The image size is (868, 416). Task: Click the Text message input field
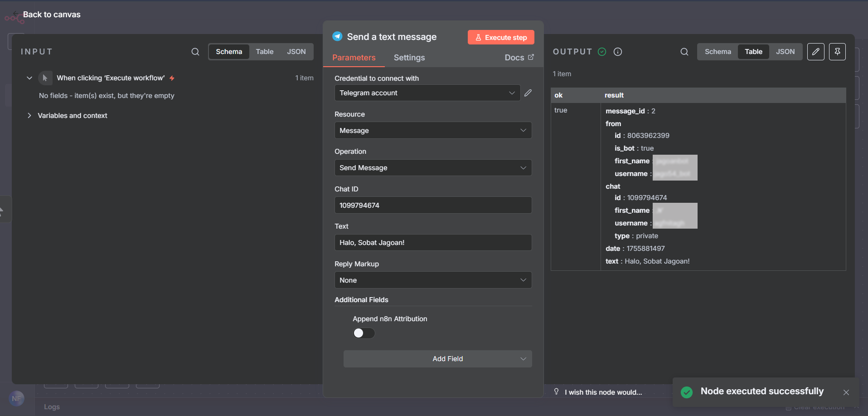(433, 243)
